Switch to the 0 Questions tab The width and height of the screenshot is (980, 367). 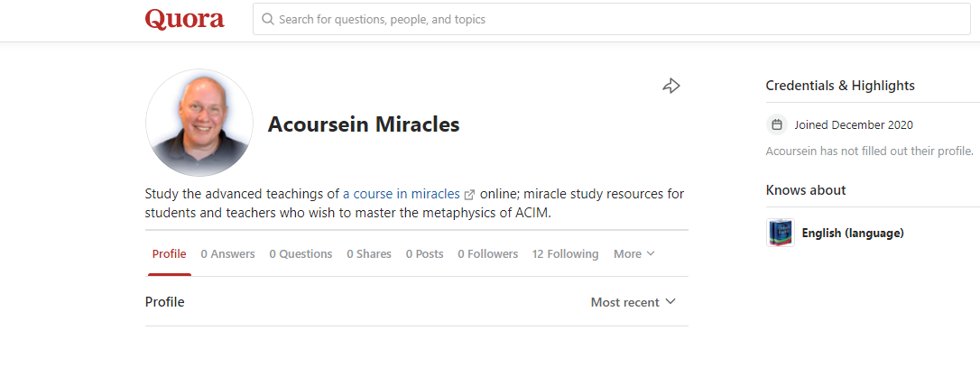pyautogui.click(x=300, y=254)
